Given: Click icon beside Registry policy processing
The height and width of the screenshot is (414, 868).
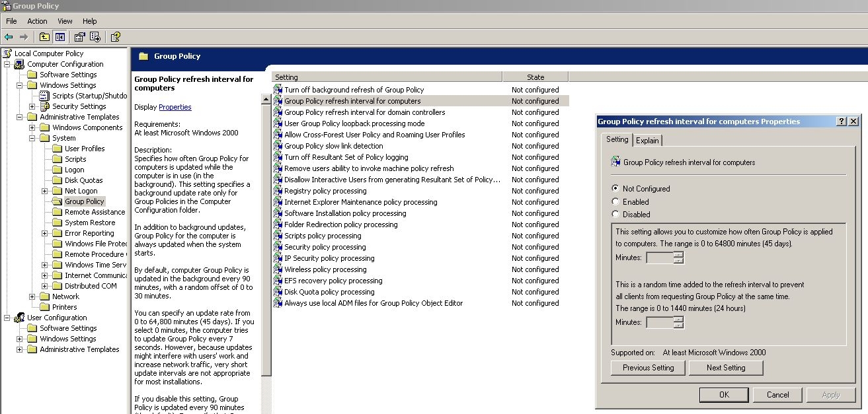Looking at the screenshot, I should pyautogui.click(x=278, y=191).
